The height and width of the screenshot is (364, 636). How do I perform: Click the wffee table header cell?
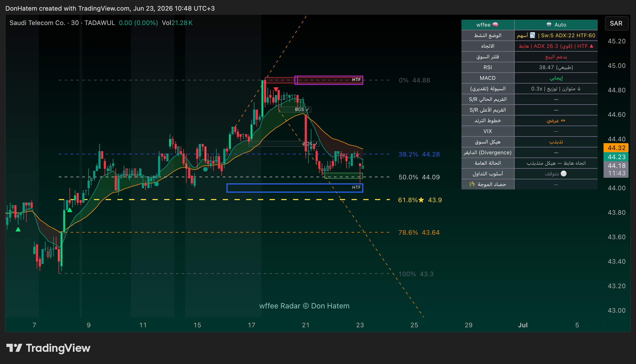[488, 25]
